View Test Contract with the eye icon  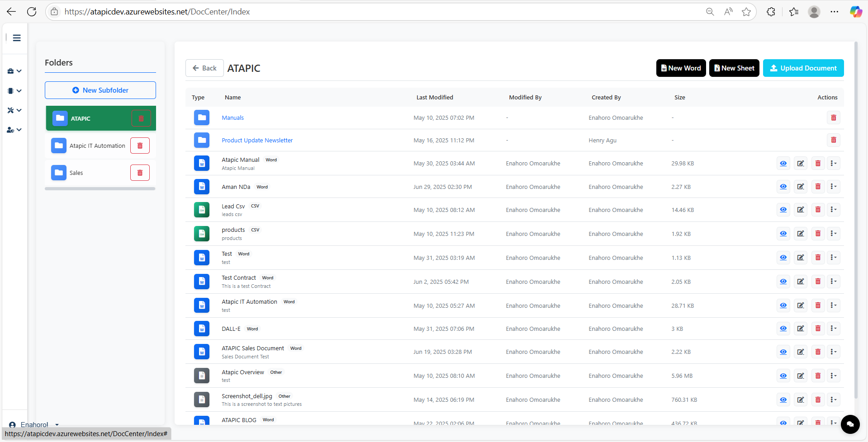(783, 282)
